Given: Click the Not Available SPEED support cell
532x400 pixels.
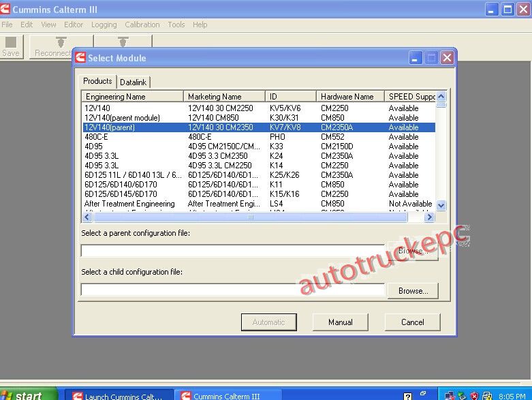Looking at the screenshot, I should 410,204.
